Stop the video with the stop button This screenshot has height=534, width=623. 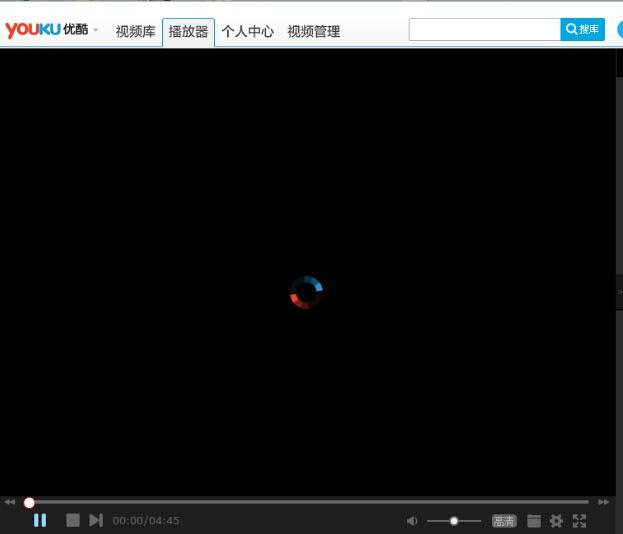(x=73, y=520)
